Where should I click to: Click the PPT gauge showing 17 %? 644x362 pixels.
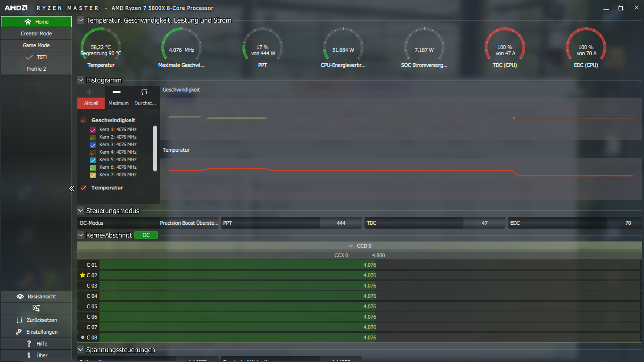[x=263, y=44]
